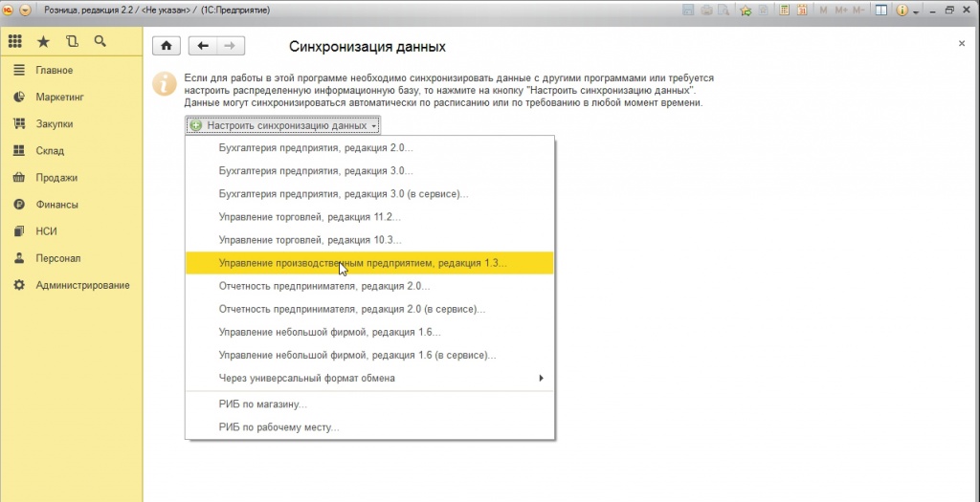The image size is (980, 502).
Task: Open the calendar icon in title bar
Action: tap(802, 10)
